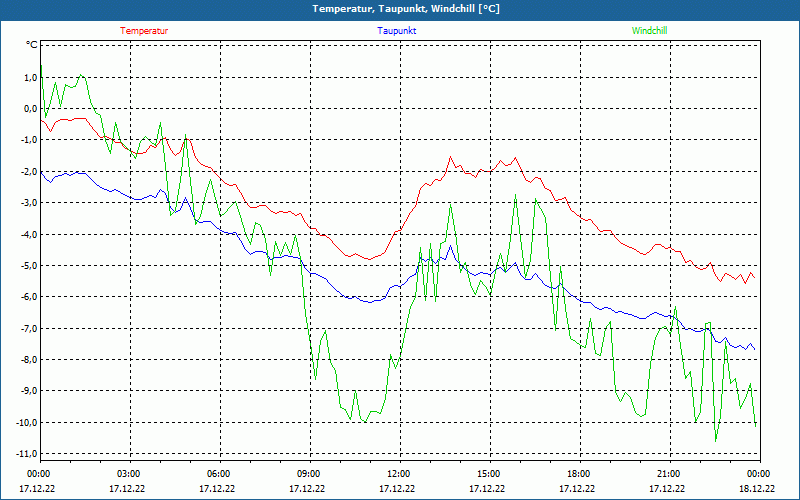Click the 18:00 time axis label
800x500 pixels.
[580, 474]
